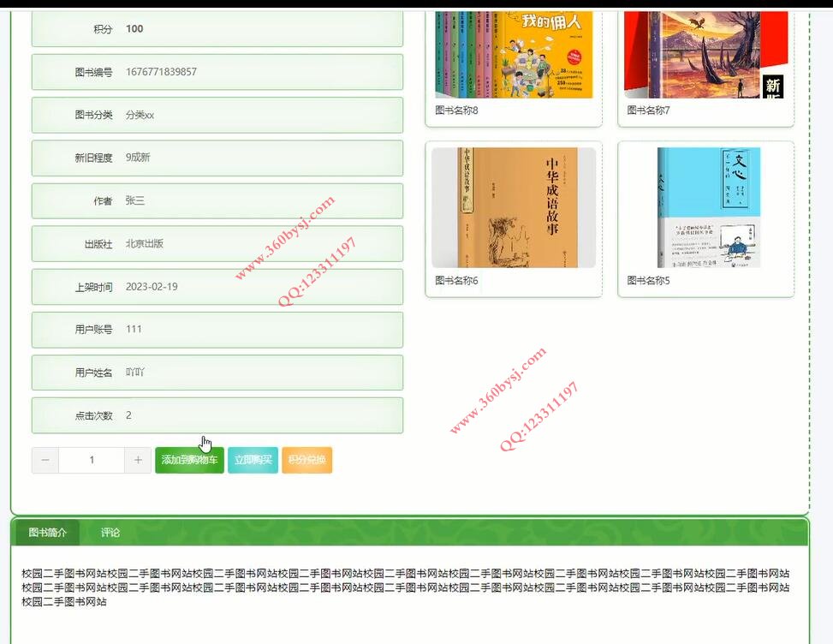Click the quantity input field showing 1
The width and height of the screenshot is (833, 644).
[x=92, y=460]
